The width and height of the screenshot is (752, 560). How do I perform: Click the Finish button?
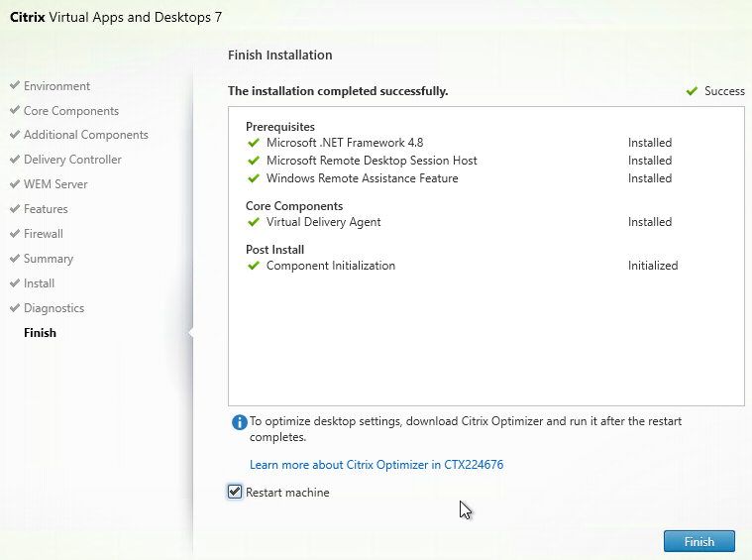(x=698, y=541)
